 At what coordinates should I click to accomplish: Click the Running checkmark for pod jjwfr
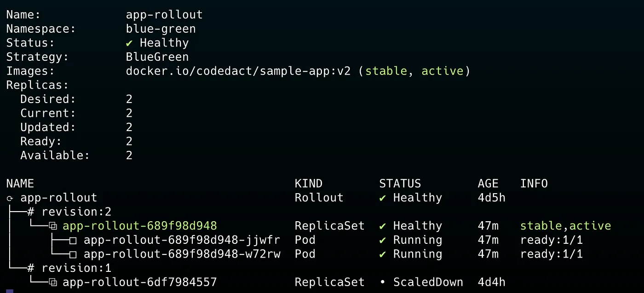(383, 240)
